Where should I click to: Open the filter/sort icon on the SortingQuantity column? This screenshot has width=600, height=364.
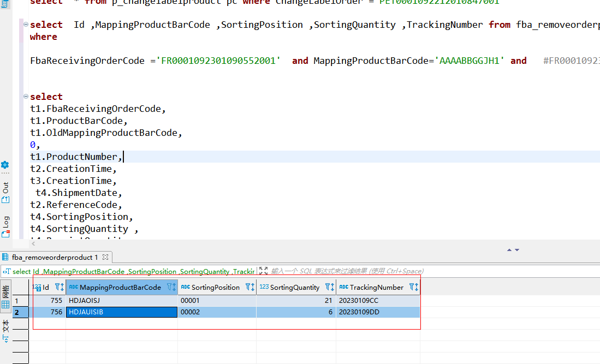pyautogui.click(x=329, y=287)
